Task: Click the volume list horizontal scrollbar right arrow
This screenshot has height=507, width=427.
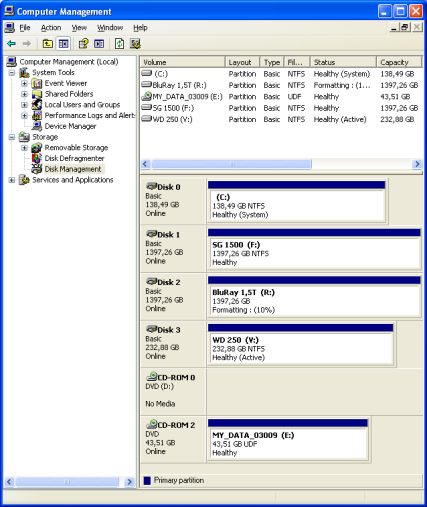Action: coord(417,164)
